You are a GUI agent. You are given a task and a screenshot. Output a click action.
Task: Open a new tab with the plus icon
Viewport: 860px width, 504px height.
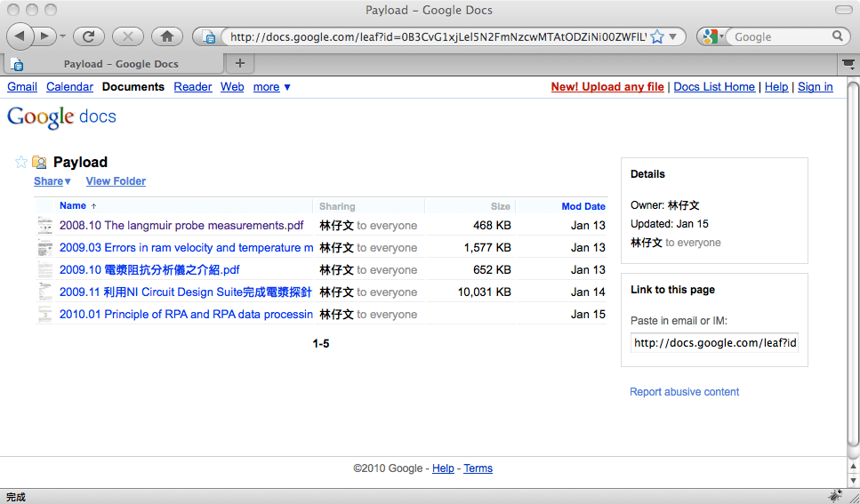coord(239,63)
